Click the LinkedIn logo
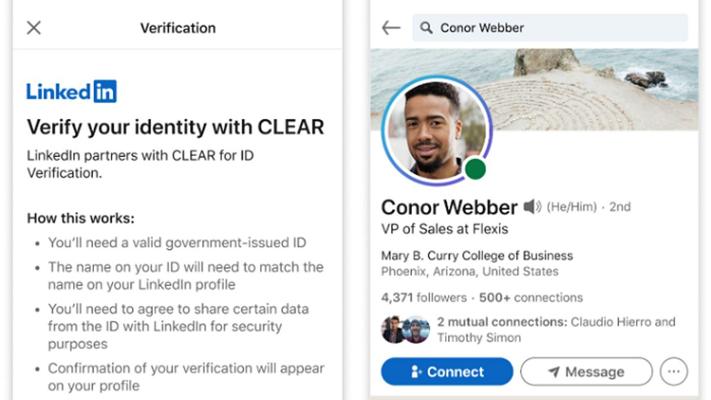 click(71, 92)
